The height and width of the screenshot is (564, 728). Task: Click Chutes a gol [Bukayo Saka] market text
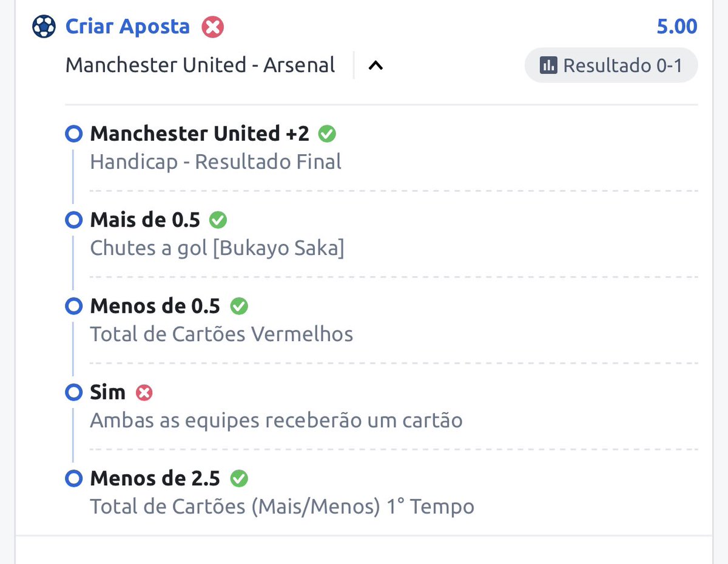217,248
